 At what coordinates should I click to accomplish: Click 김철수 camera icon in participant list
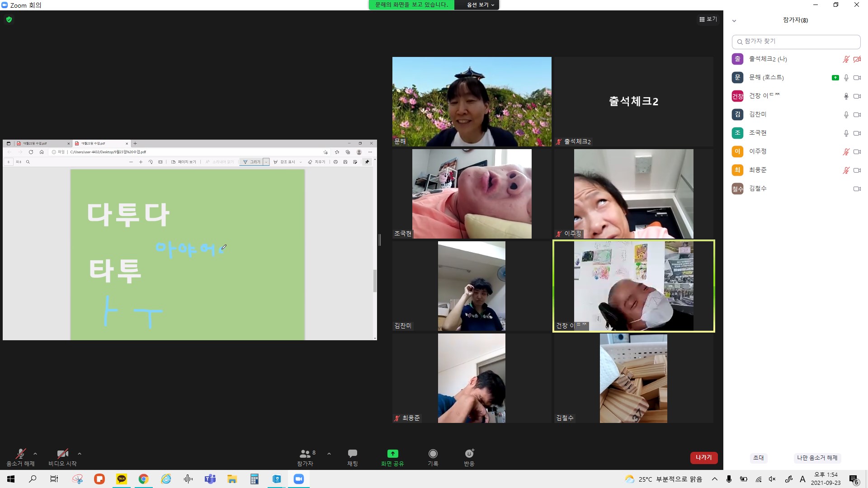[x=857, y=189]
